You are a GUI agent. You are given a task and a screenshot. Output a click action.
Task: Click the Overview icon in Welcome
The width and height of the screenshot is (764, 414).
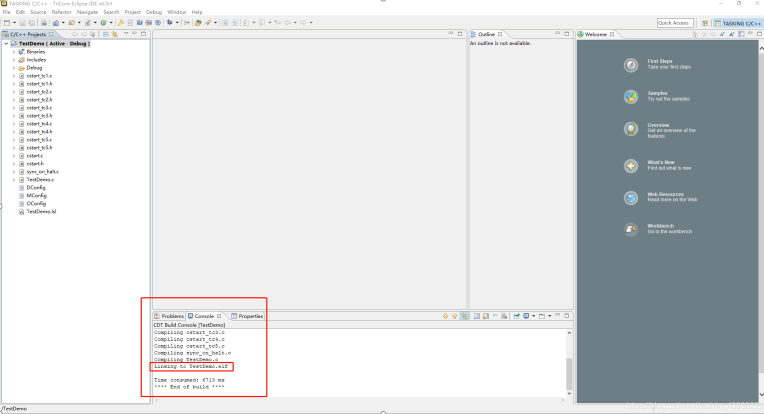coord(631,129)
